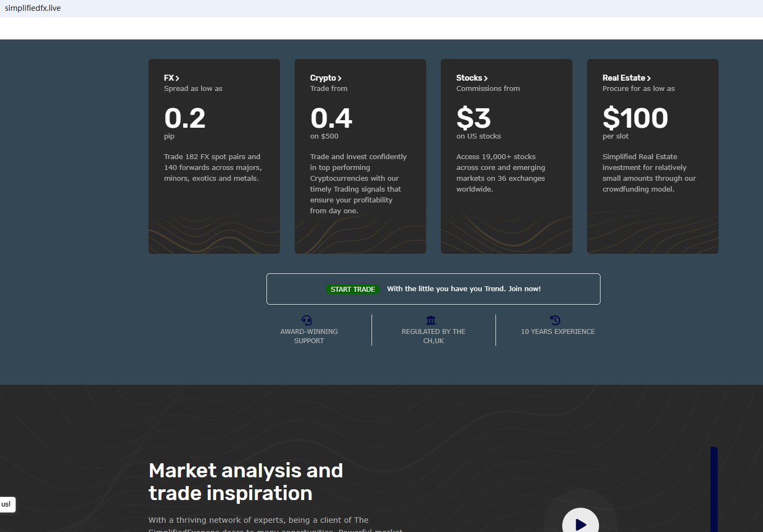Viewport: 763px width, 532px height.
Task: Click 'per slot' caption
Action: click(616, 136)
